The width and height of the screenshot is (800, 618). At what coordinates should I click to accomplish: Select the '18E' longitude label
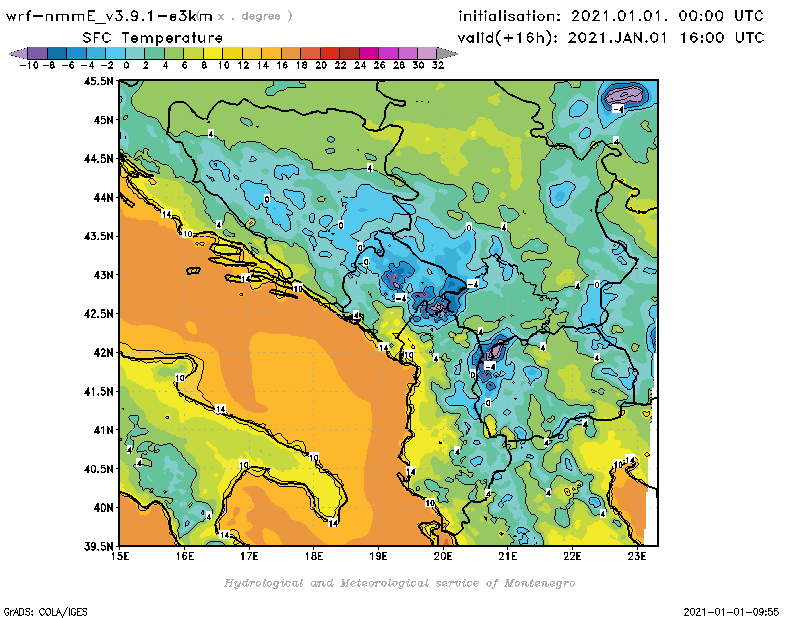coord(314,556)
